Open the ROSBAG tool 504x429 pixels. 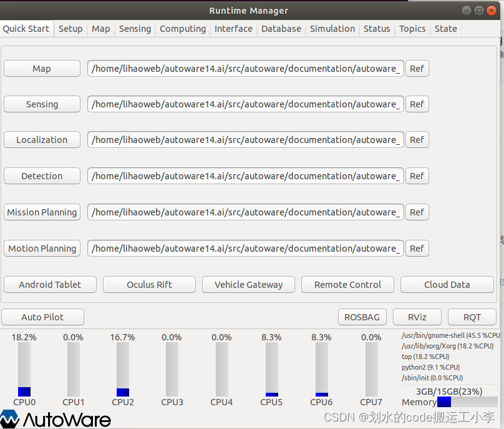(x=362, y=317)
